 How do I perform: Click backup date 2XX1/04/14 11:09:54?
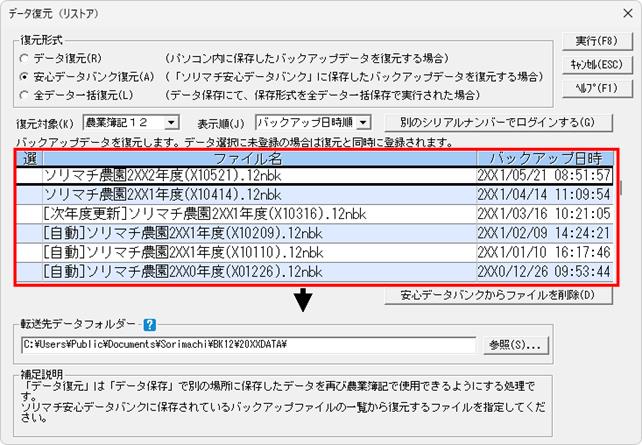point(544,194)
